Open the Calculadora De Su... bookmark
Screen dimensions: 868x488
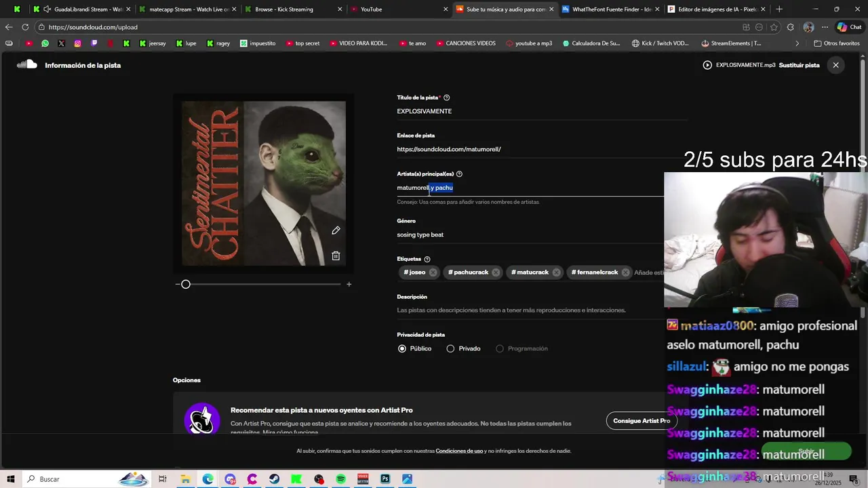591,43
